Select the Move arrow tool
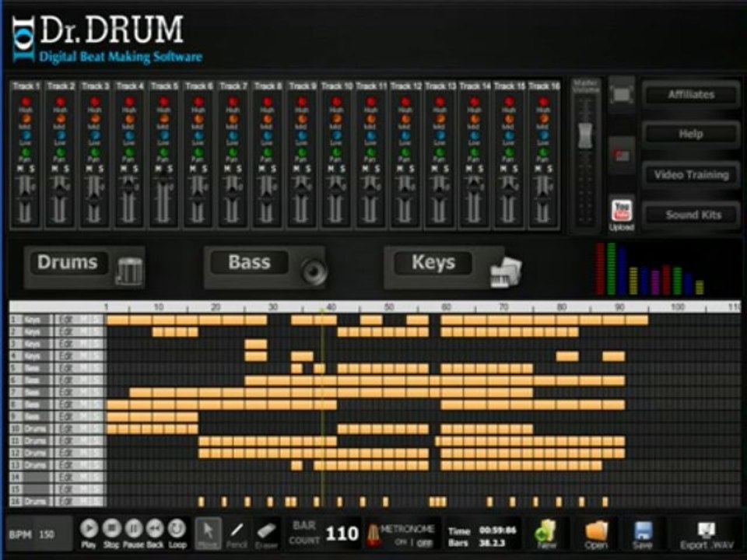This screenshot has width=747, height=560. click(209, 532)
